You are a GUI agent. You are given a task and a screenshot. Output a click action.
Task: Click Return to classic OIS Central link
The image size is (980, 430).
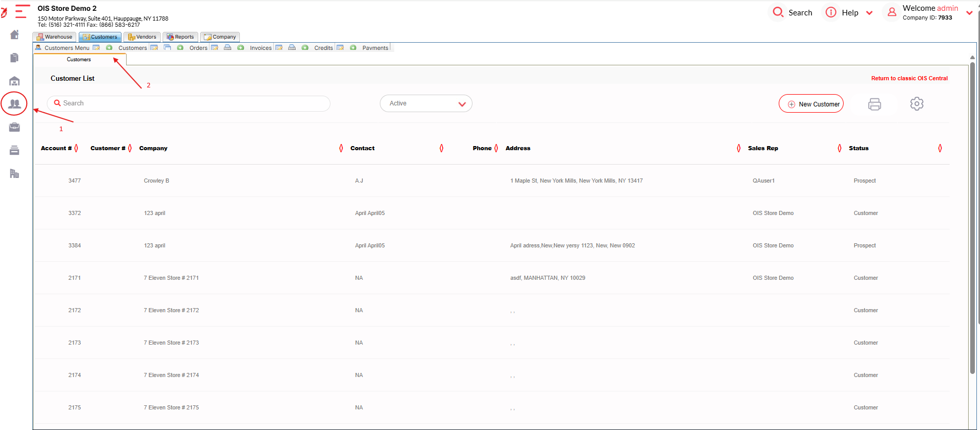pos(909,78)
